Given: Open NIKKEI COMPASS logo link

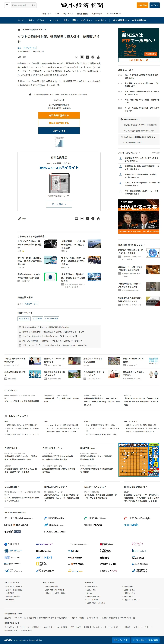Looking at the screenshot, I should pyautogui.click(x=140, y=564).
